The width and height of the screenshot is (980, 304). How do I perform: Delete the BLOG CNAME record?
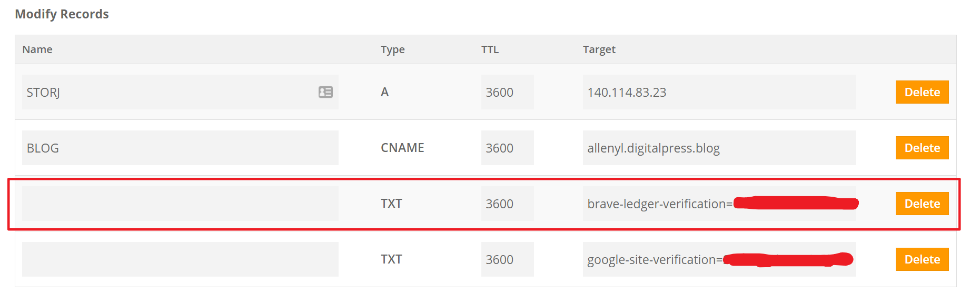[x=922, y=148]
